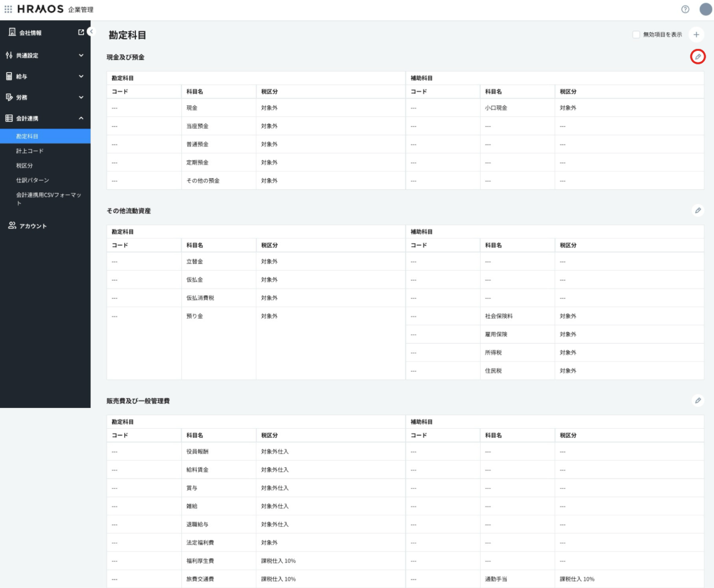Click the plus icon to add account item

coord(696,35)
